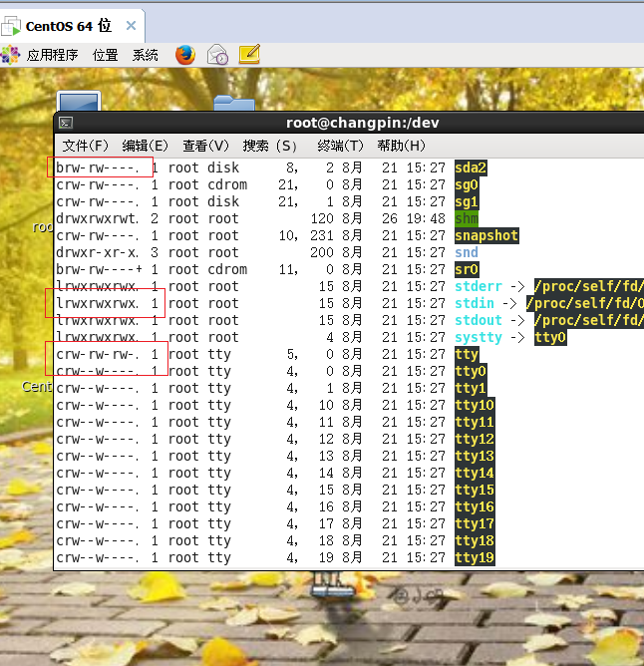The image size is (644, 666).
Task: Click the 19:48 time on shm row
Action: pyautogui.click(x=426, y=218)
